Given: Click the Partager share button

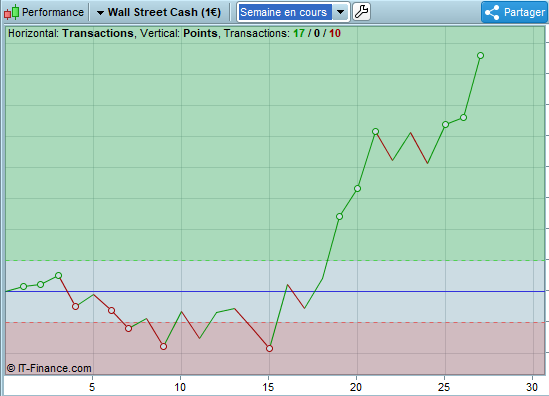Looking at the screenshot, I should 515,12.
